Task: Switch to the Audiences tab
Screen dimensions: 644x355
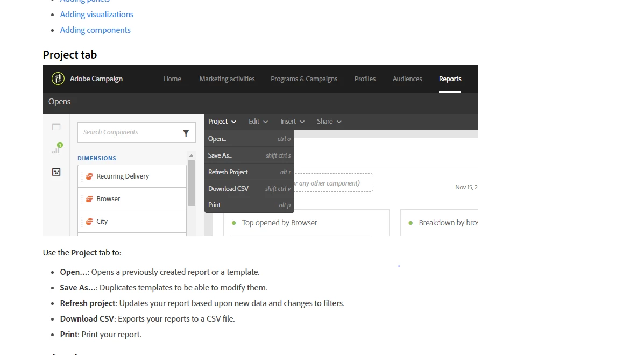Action: click(407, 79)
